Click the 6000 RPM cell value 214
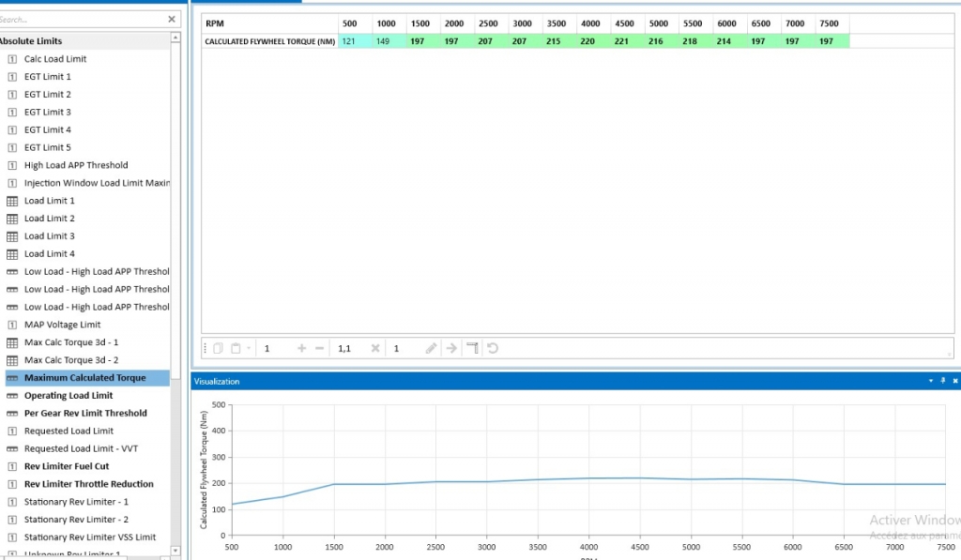 (x=730, y=41)
